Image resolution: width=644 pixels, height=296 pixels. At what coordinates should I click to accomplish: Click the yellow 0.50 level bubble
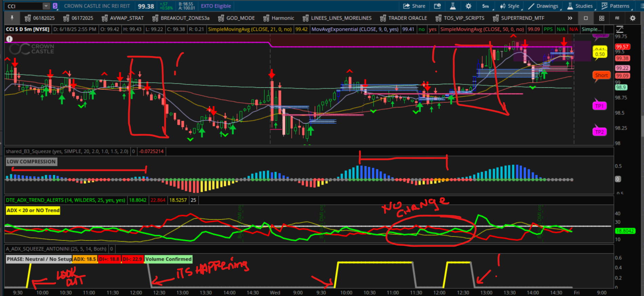pos(600,54)
